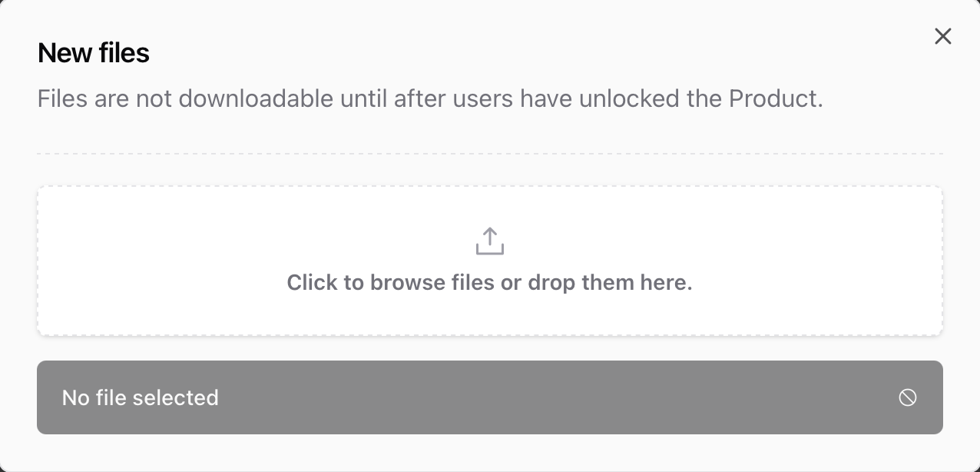Click the slashed-circle icon beside No file selected
Screen dimensions: 980x472
point(908,397)
